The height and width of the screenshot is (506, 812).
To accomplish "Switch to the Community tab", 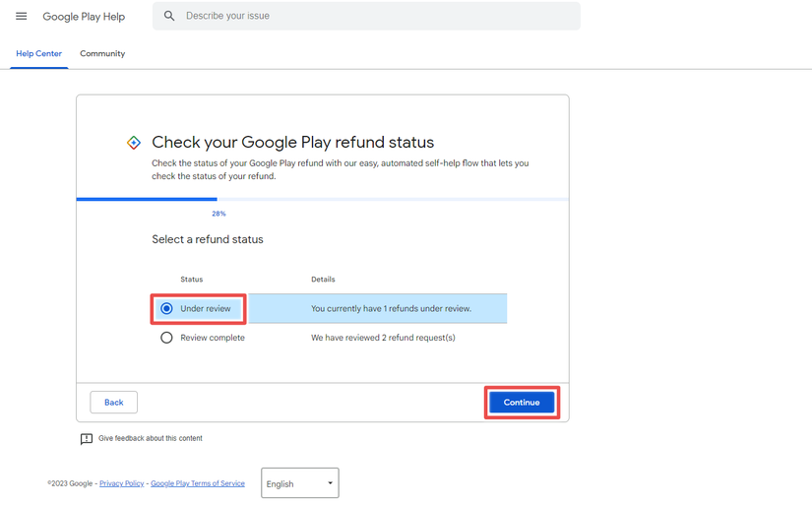I will click(x=102, y=54).
